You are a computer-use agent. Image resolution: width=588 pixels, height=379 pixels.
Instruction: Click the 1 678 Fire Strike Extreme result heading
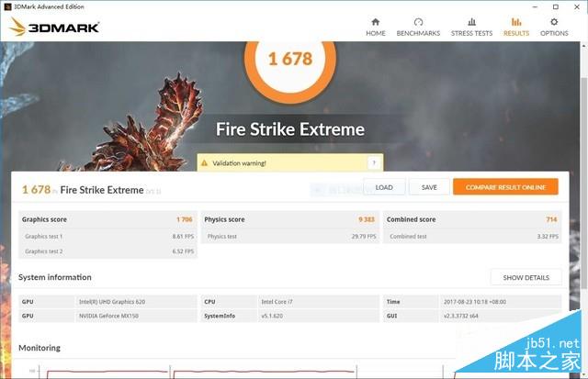click(x=83, y=189)
